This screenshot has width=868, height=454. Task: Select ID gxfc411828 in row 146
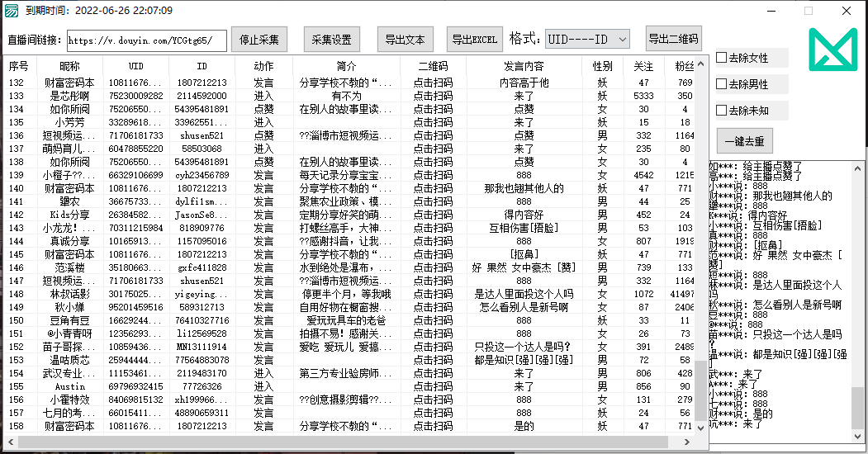[x=202, y=267]
